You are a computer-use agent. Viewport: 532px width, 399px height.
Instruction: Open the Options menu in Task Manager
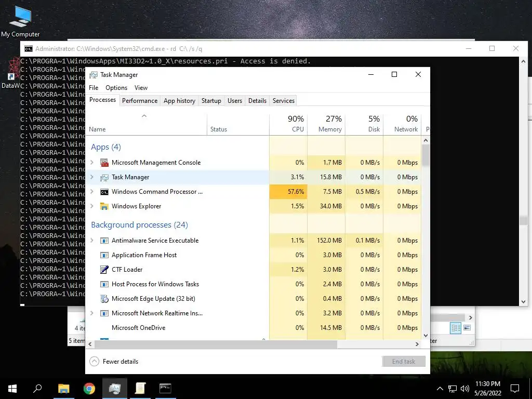(x=116, y=88)
